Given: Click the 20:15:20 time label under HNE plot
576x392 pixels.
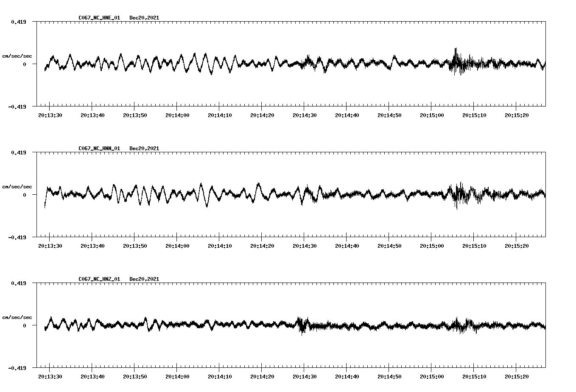Looking at the screenshot, I should (x=517, y=115).
